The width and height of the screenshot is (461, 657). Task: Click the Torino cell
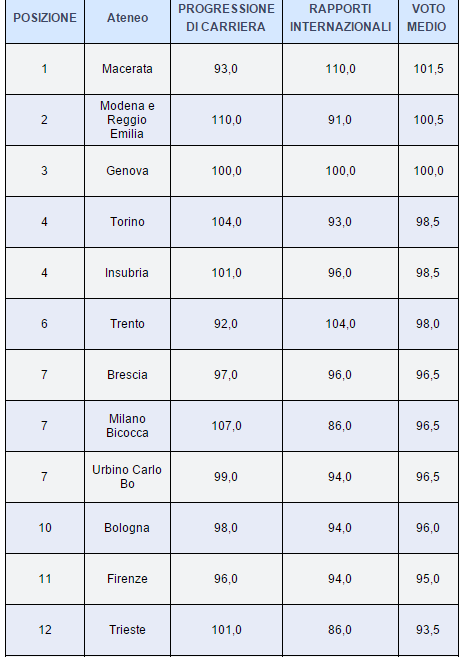pyautogui.click(x=127, y=222)
